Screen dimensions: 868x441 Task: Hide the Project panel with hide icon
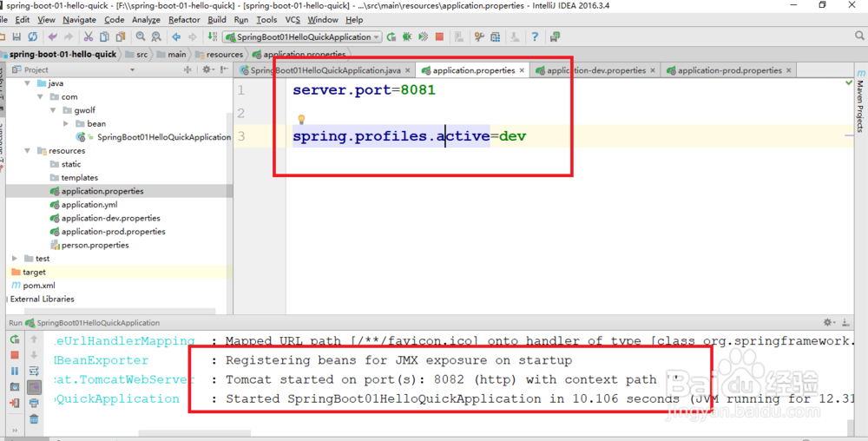224,69
